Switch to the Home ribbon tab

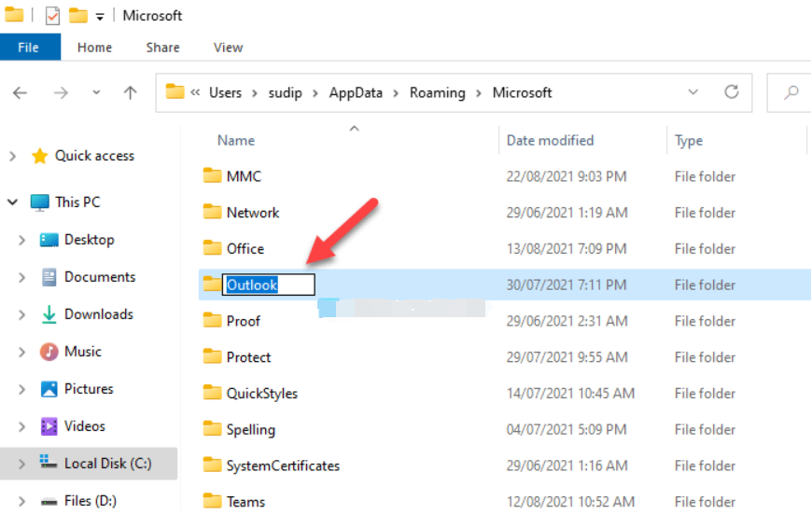94,47
